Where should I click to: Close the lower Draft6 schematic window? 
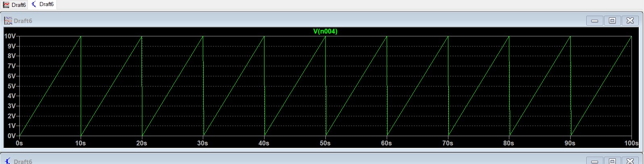[630, 161]
